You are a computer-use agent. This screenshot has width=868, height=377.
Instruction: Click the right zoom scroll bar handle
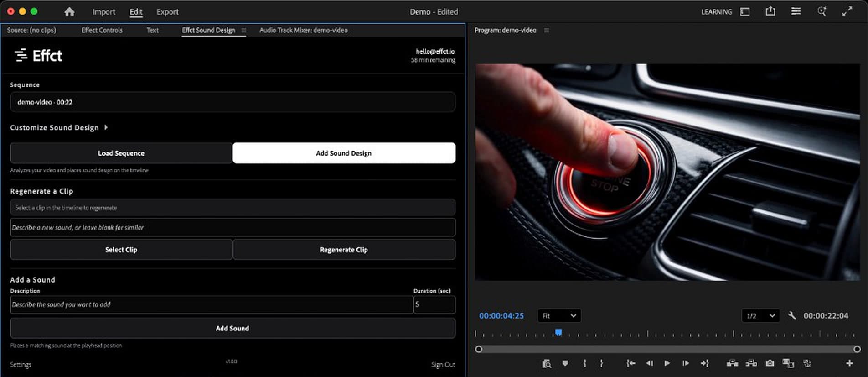tap(857, 349)
